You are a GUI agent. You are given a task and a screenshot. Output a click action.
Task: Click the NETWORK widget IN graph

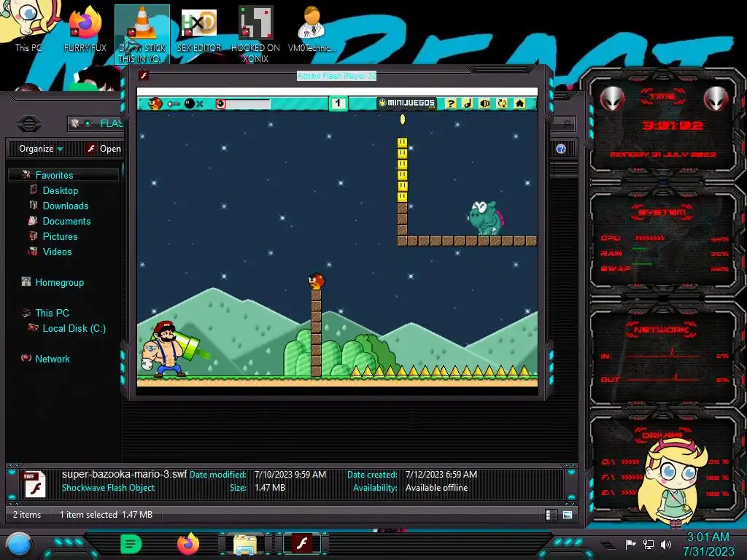[x=663, y=354]
